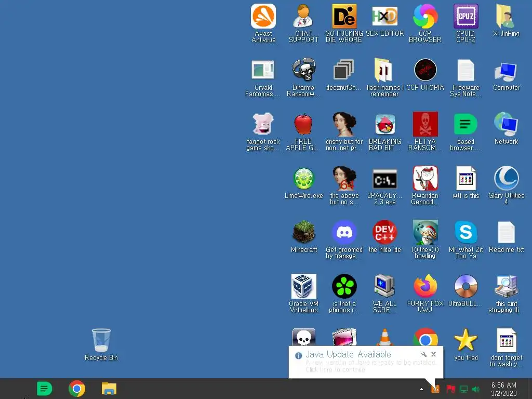Image resolution: width=532 pixels, height=399 pixels.
Task: Open the WE ALL SCRE... computer icon
Action: (x=384, y=294)
